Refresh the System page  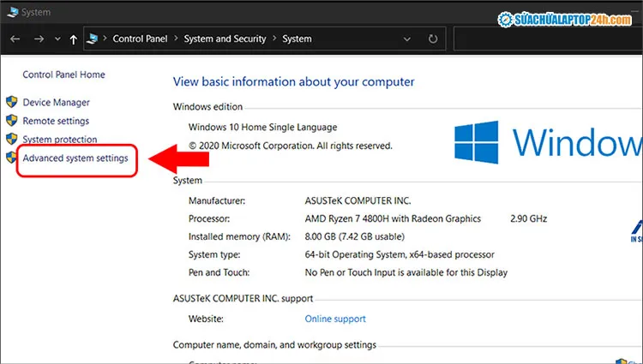433,39
